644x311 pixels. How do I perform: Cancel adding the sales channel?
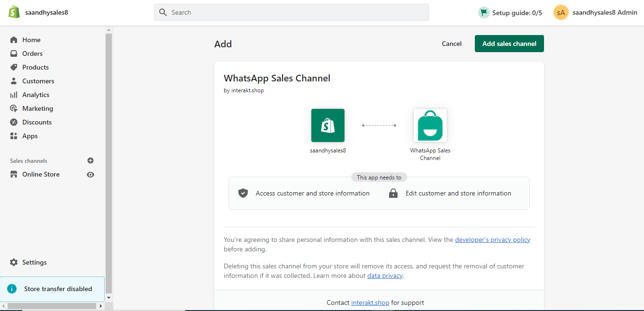point(452,44)
